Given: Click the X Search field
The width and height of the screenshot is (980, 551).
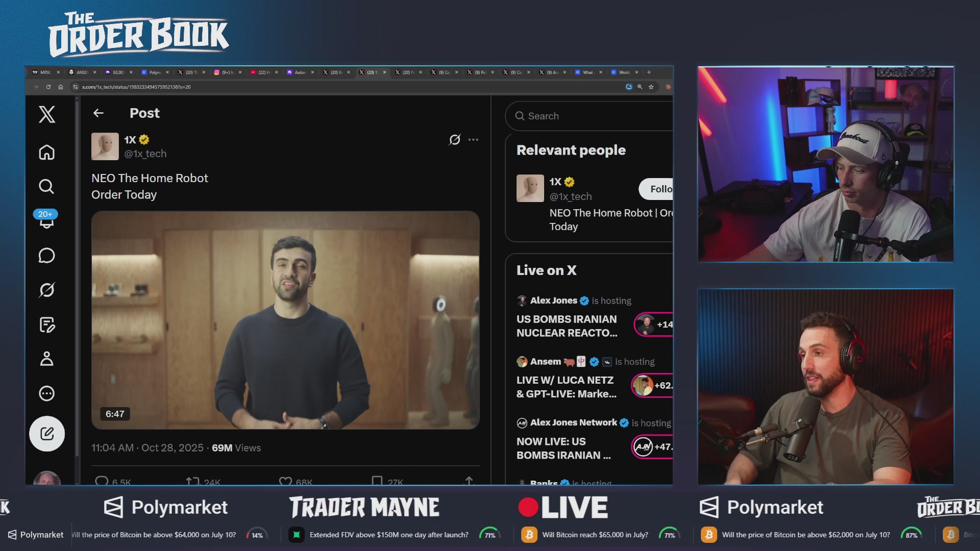Looking at the screenshot, I should pos(590,116).
